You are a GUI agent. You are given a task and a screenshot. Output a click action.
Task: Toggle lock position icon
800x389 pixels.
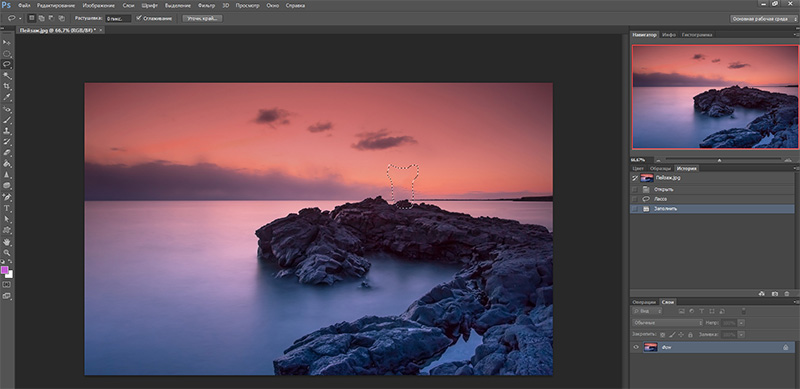click(x=681, y=335)
